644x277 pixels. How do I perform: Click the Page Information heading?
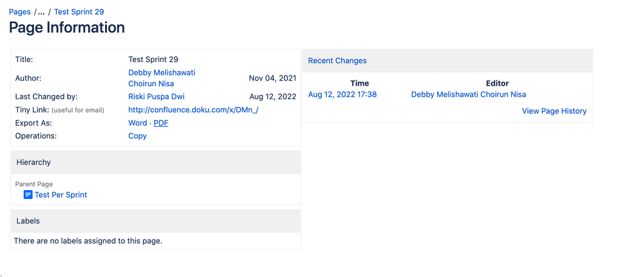click(67, 28)
